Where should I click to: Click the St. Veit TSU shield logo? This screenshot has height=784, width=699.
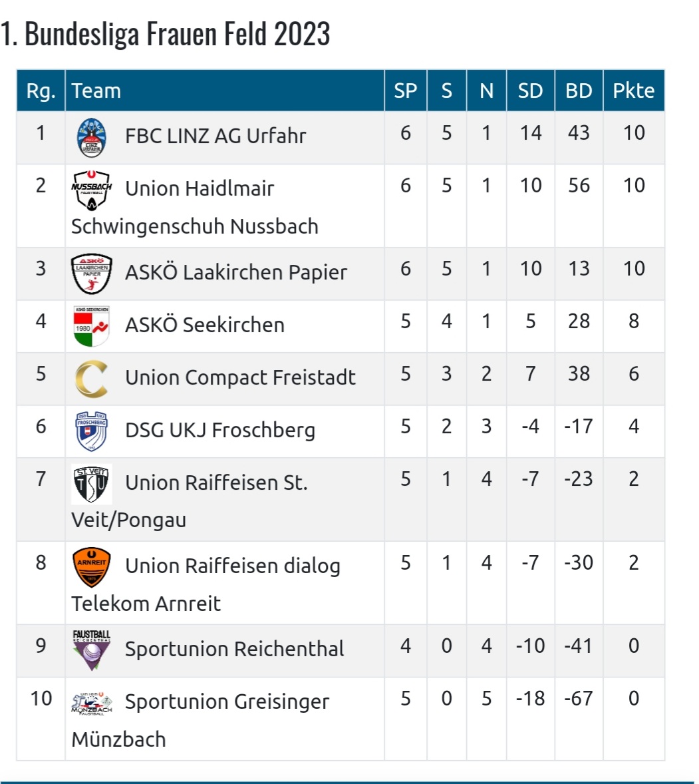pos(91,484)
